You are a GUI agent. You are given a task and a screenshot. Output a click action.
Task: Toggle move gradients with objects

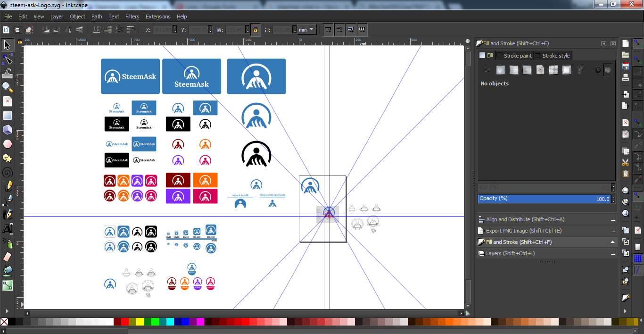(x=350, y=30)
